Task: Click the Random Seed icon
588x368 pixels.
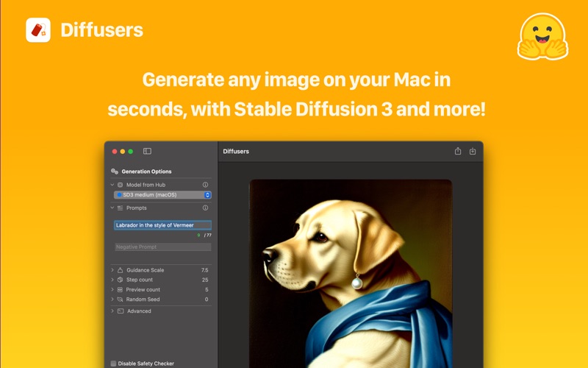Action: tap(120, 300)
